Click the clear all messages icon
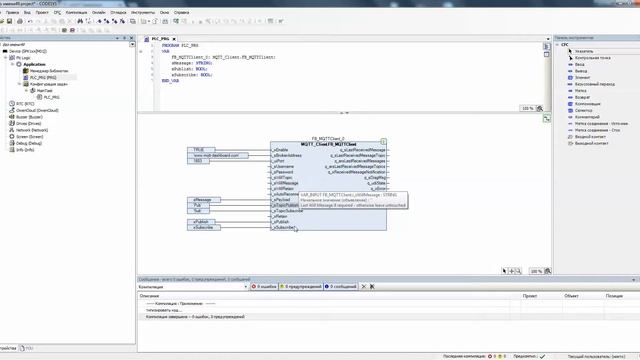Screen dimensions: 640x360 (372, 287)
